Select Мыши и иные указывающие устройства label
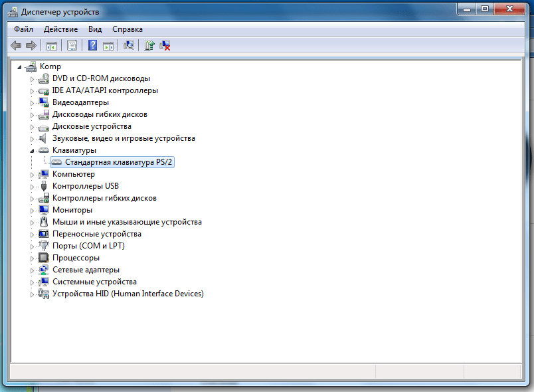Image resolution: width=534 pixels, height=392 pixels. [127, 222]
